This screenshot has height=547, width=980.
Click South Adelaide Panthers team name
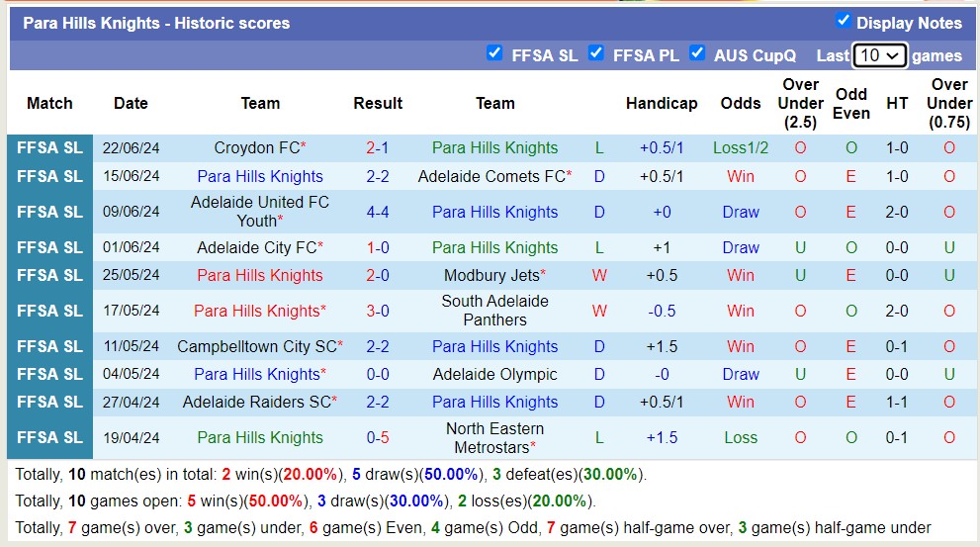(494, 311)
